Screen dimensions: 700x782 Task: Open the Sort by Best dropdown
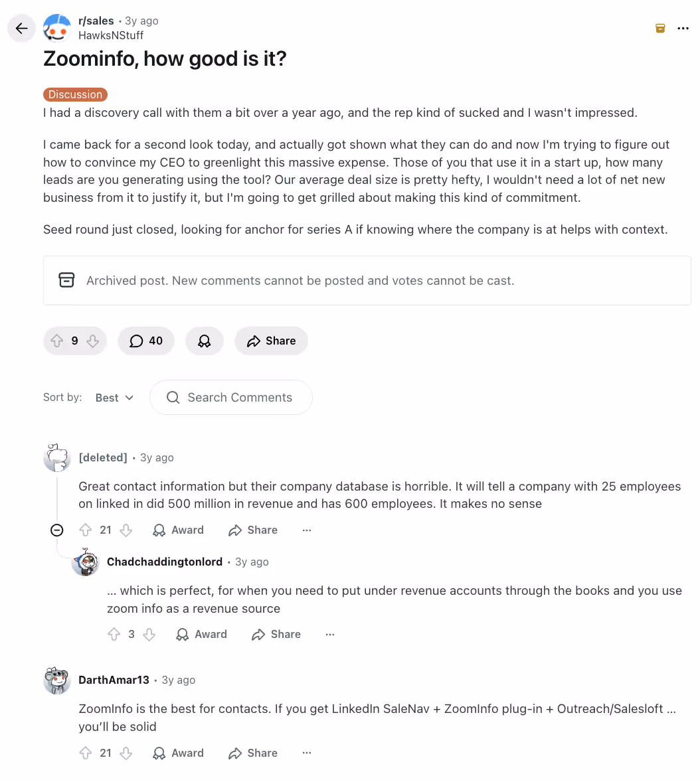click(114, 397)
